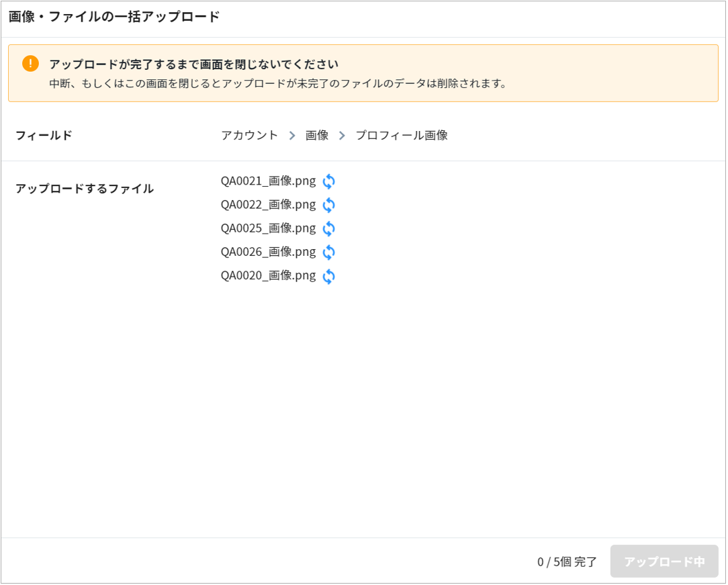Click the sync icon beside QA0021_画像.png
728x585 pixels.
point(328,181)
